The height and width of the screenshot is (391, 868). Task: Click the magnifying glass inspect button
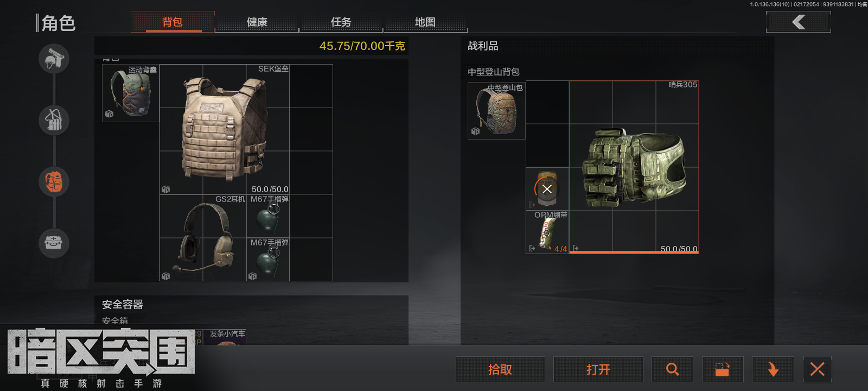pyautogui.click(x=673, y=370)
